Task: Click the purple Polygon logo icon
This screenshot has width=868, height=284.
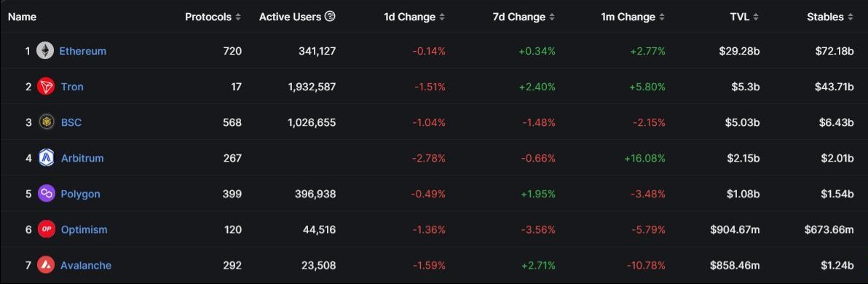Action: click(46, 194)
